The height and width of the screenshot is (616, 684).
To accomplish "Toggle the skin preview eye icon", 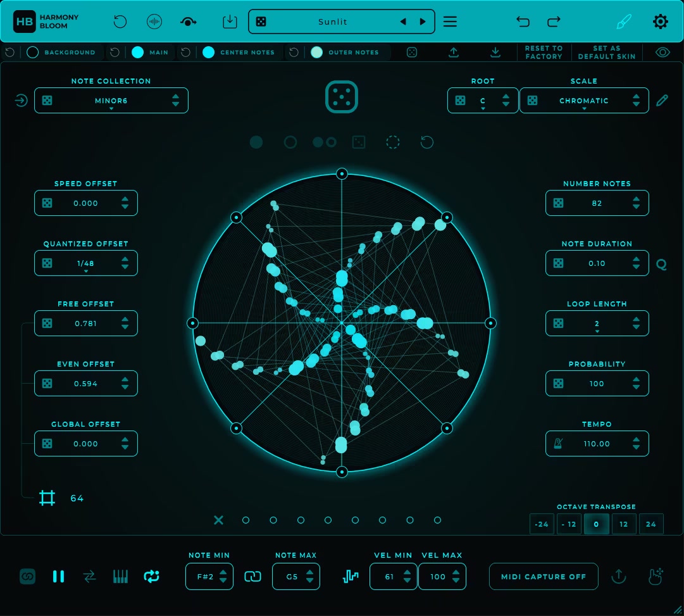I will tap(662, 53).
